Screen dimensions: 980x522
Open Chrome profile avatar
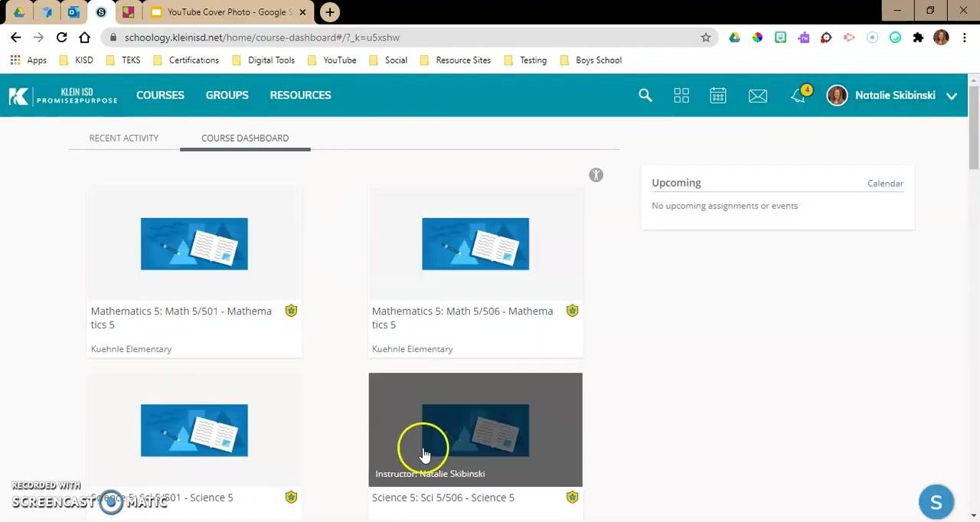tap(941, 38)
